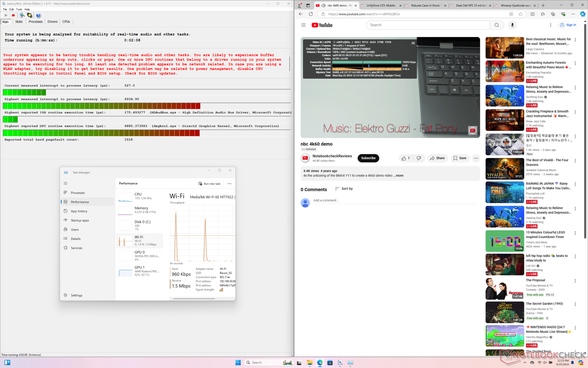Click YouTube voice search microphone icon
588x368 pixels.
pos(512,25)
